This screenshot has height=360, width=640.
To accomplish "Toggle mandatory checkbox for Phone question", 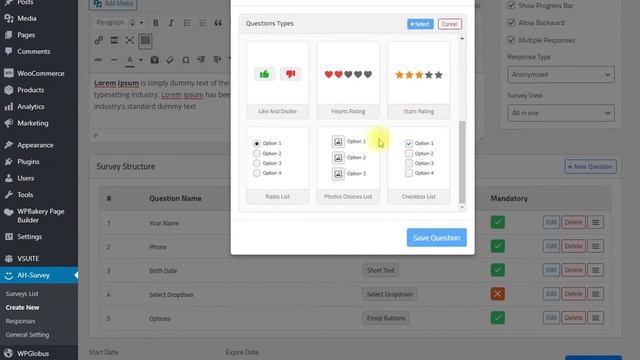I will click(x=498, y=246).
